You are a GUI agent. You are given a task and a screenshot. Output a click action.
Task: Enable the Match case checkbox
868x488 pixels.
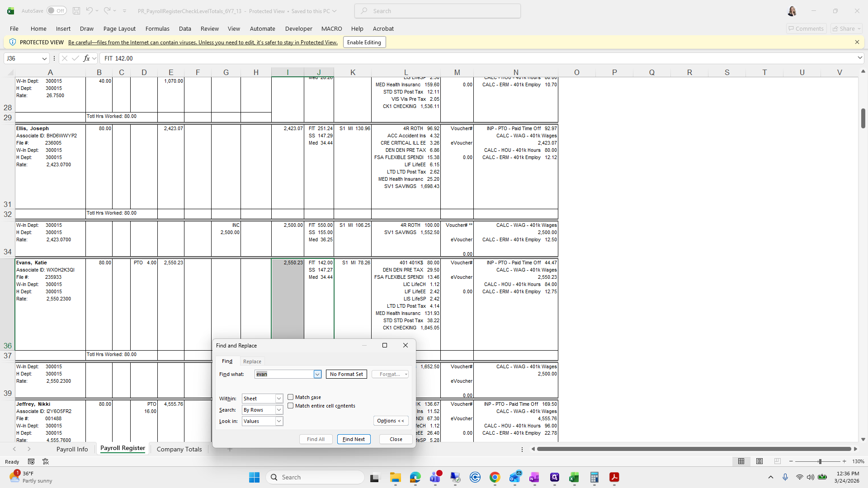291,397
